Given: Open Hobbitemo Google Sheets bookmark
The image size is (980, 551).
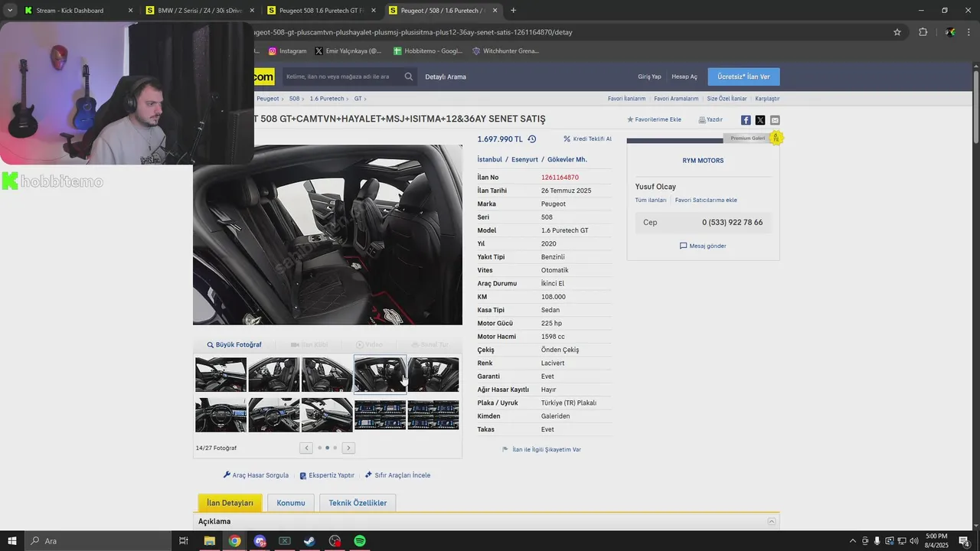Looking at the screenshot, I should [427, 51].
